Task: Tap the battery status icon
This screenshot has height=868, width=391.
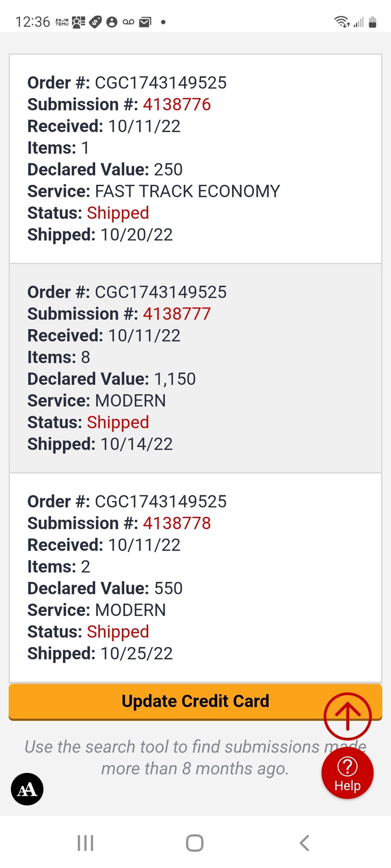Action: pyautogui.click(x=372, y=22)
